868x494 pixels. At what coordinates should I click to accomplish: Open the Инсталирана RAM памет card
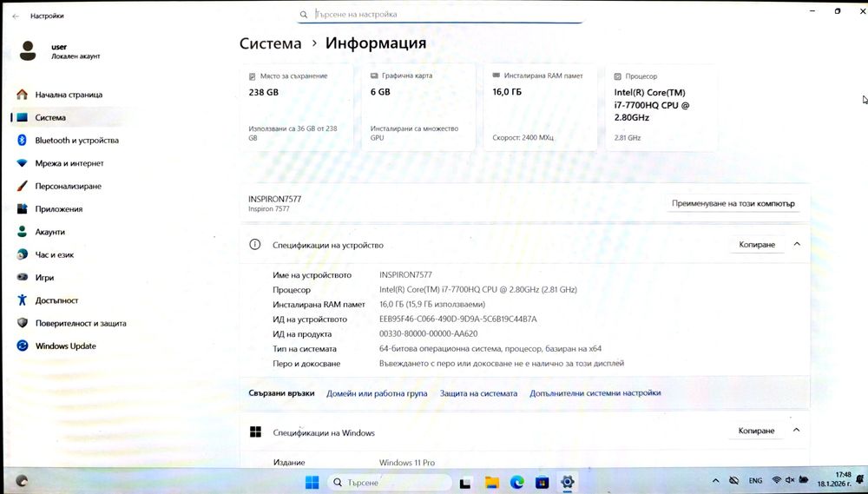[540, 108]
